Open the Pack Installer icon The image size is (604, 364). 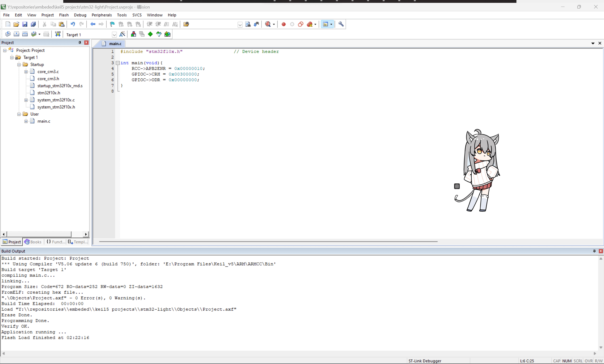[167, 34]
